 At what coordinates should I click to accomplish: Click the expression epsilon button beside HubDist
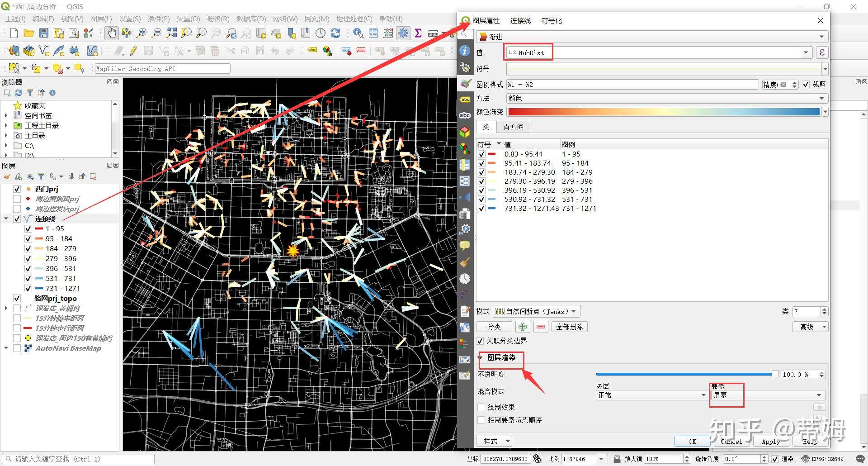click(x=822, y=52)
